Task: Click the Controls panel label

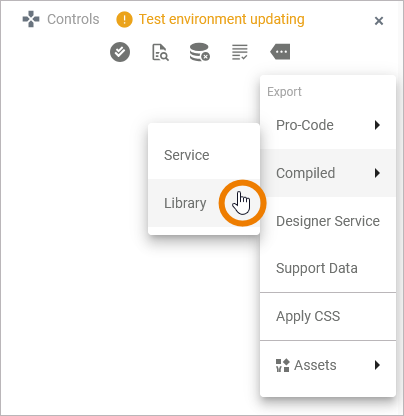Action: [73, 19]
